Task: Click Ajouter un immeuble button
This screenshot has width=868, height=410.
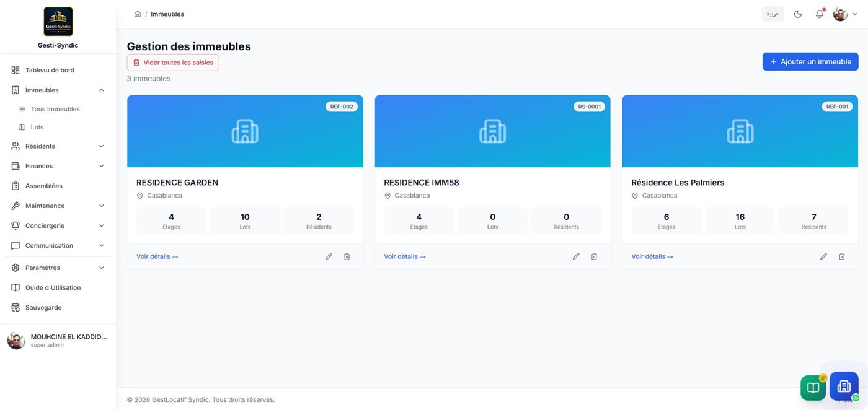Action: pos(810,61)
